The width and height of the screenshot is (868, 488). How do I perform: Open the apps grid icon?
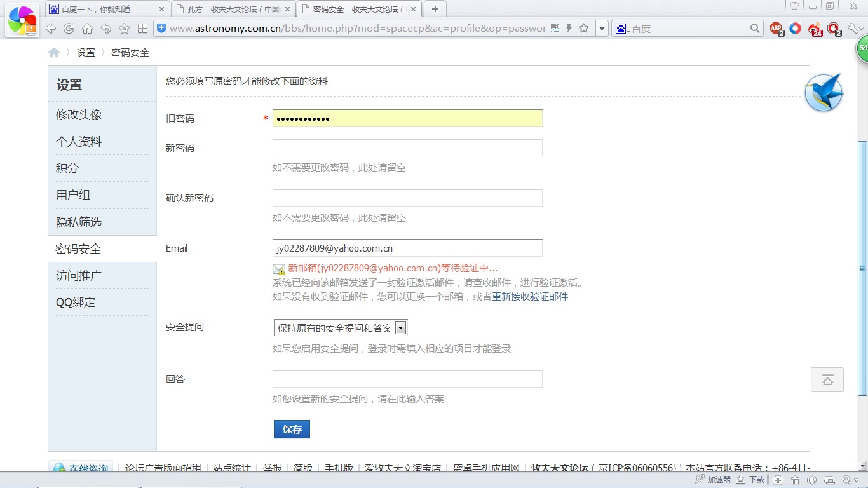coord(142,29)
